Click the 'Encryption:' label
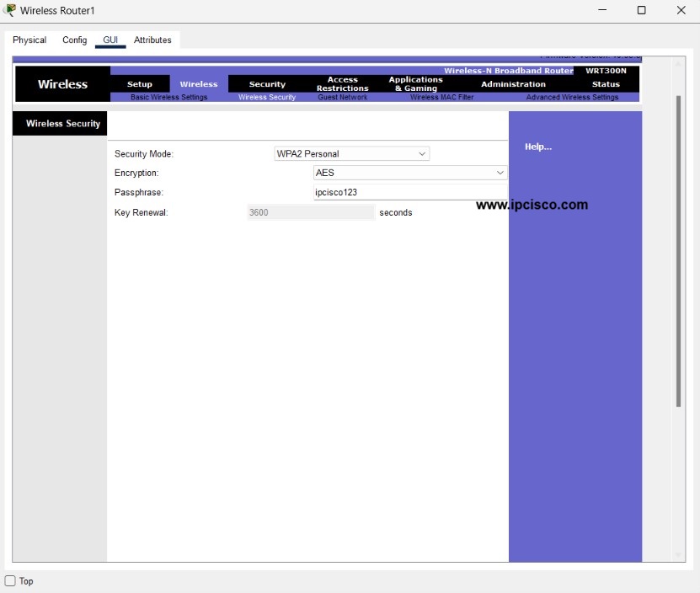The image size is (700, 593). [136, 173]
